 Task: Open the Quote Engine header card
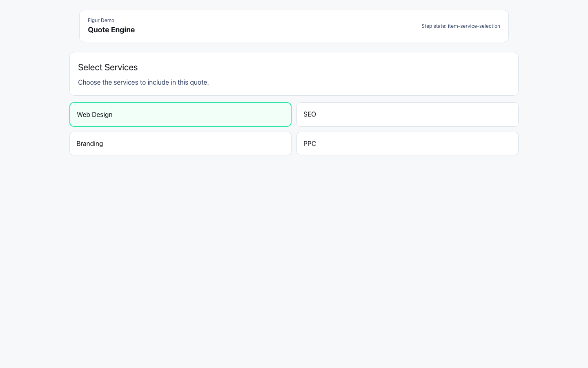pyautogui.click(x=294, y=26)
